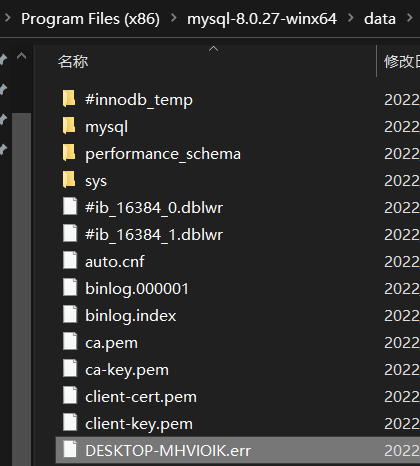Select file name client-cert.pem
Image resolution: width=420 pixels, height=466 pixels.
[141, 397]
